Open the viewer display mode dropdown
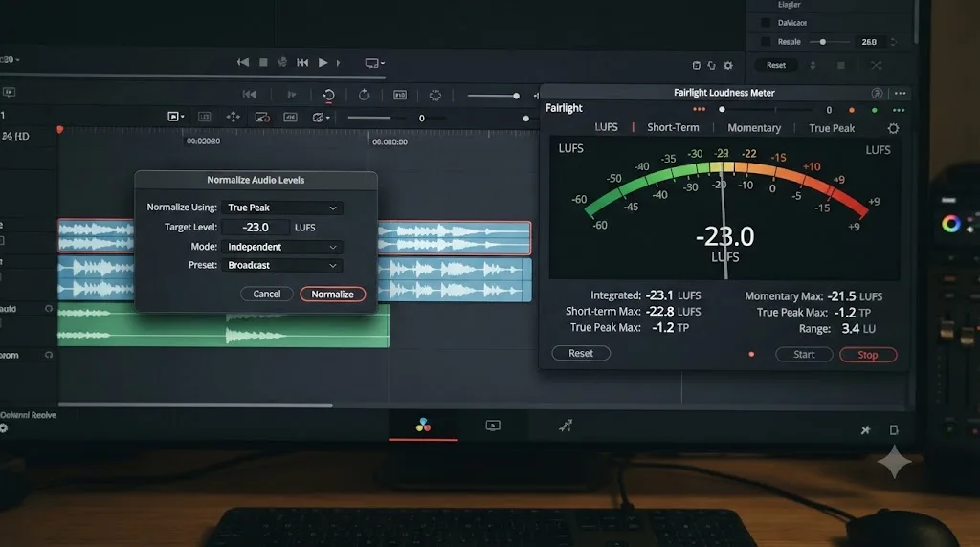The image size is (980, 547). tap(374, 63)
